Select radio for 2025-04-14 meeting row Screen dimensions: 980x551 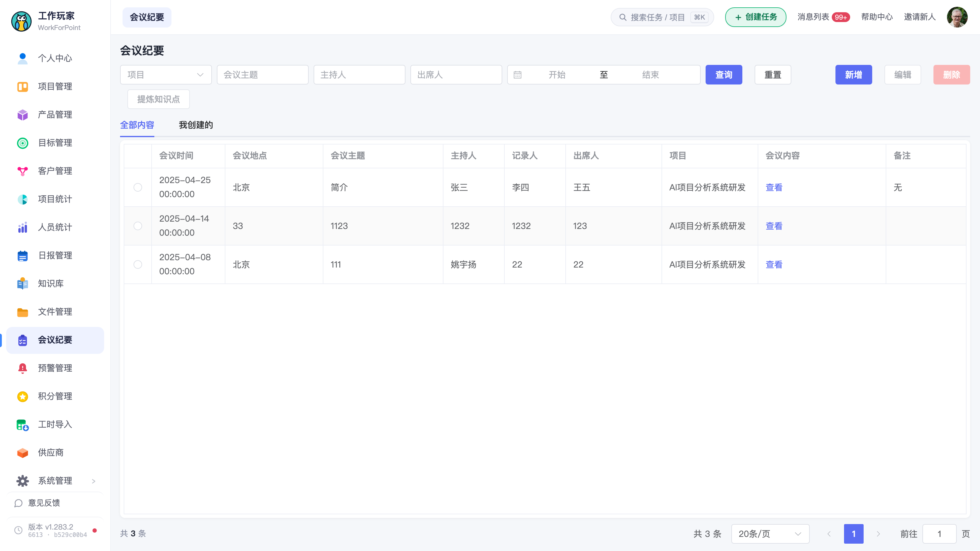(x=138, y=226)
